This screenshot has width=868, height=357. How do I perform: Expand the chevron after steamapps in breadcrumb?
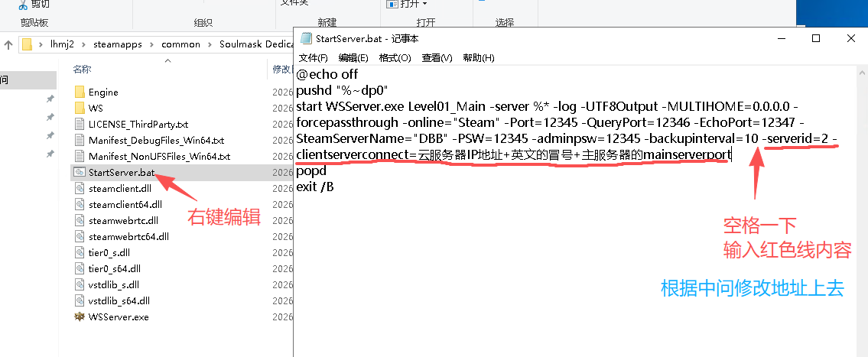pos(153,44)
